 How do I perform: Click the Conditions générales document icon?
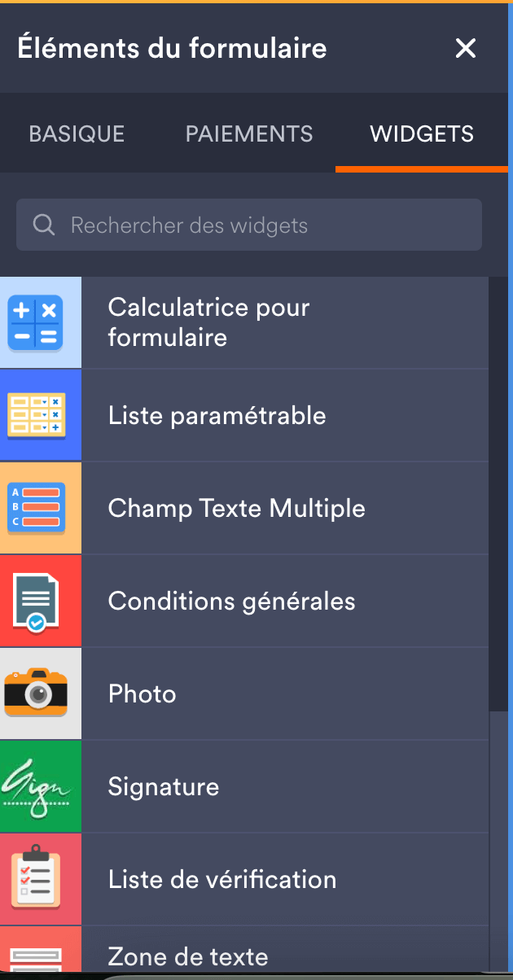click(x=37, y=601)
